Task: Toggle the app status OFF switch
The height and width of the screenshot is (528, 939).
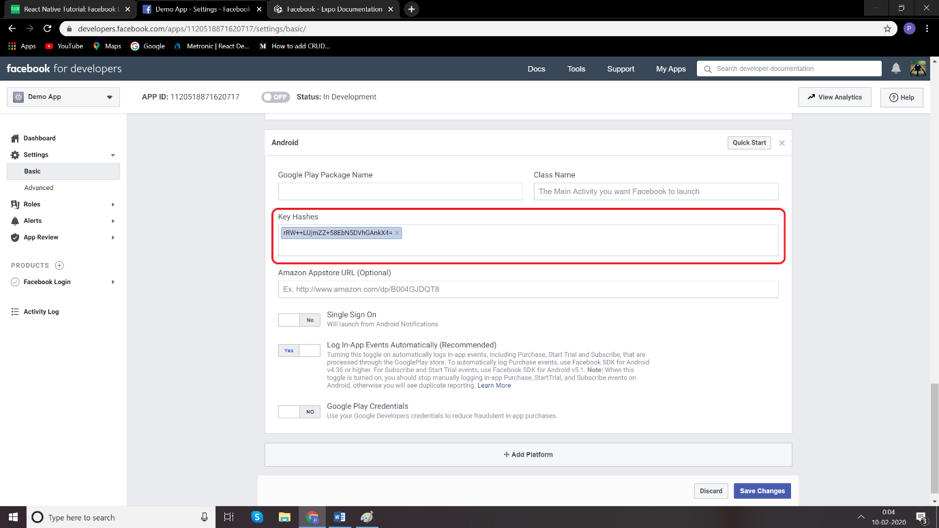Action: 275,97
